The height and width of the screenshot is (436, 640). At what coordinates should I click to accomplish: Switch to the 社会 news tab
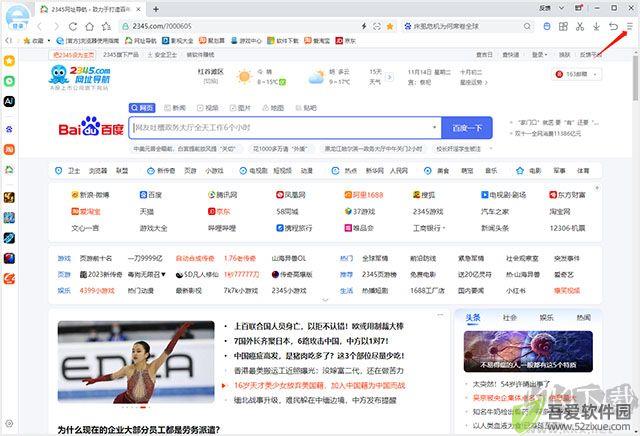(x=509, y=318)
